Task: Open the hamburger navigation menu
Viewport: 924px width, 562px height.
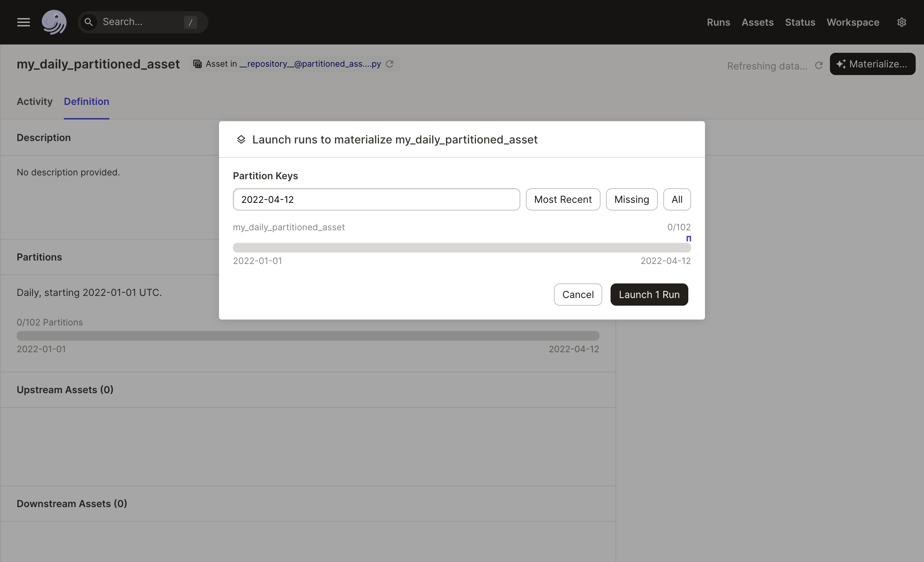Action: point(23,22)
